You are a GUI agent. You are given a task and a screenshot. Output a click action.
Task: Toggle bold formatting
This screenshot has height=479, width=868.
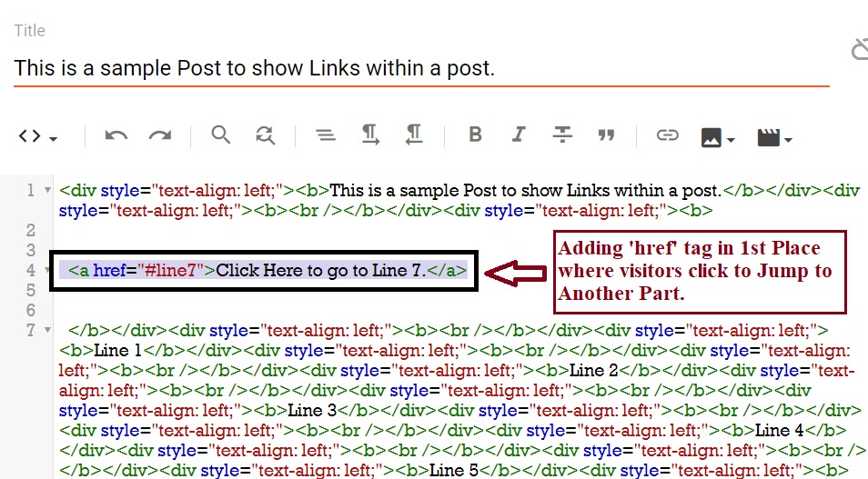tap(475, 135)
